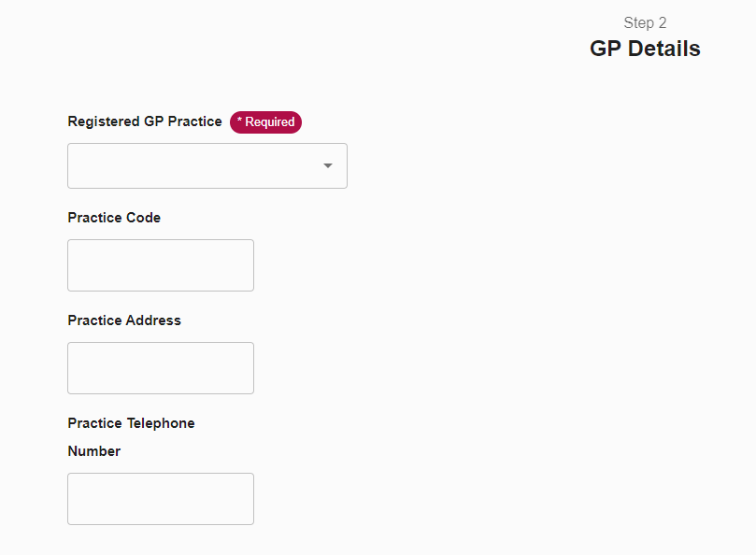Viewport: 756px width, 555px height.
Task: Select the Practice Telephone Number input
Action: [x=161, y=499]
